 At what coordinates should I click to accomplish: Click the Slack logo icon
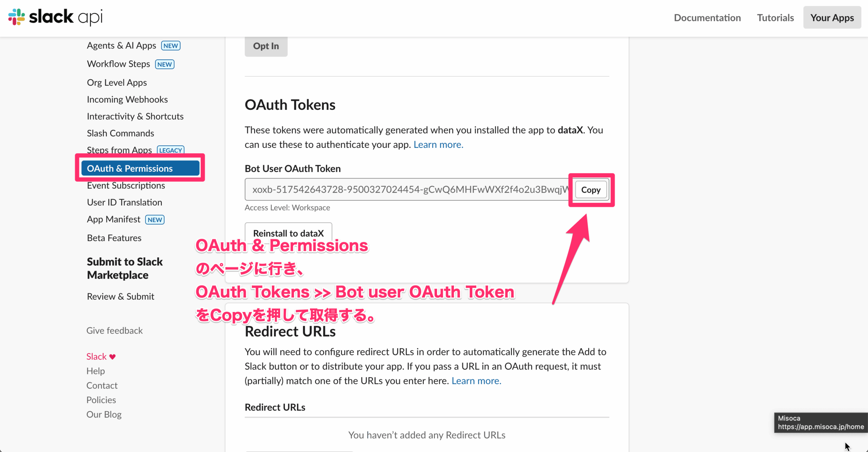pos(17,17)
